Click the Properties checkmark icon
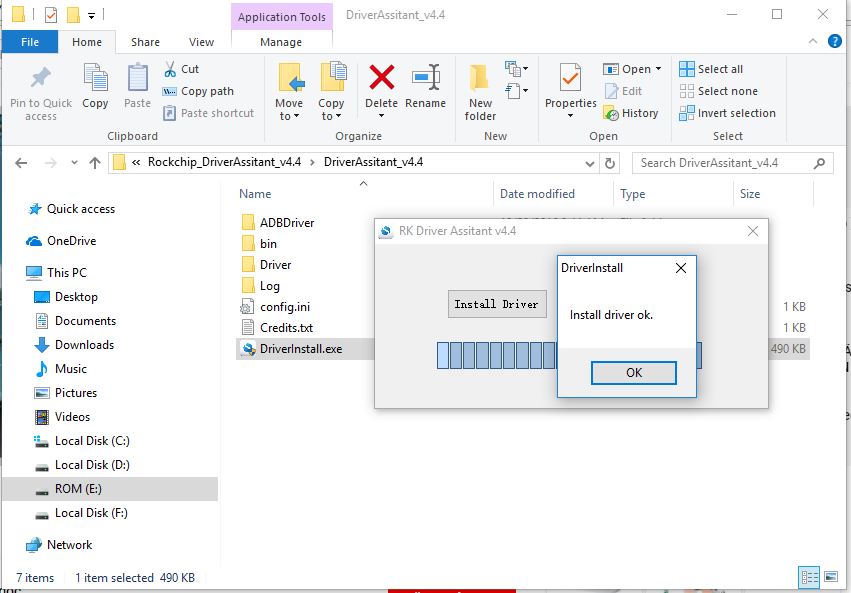851x593 pixels. pos(570,79)
